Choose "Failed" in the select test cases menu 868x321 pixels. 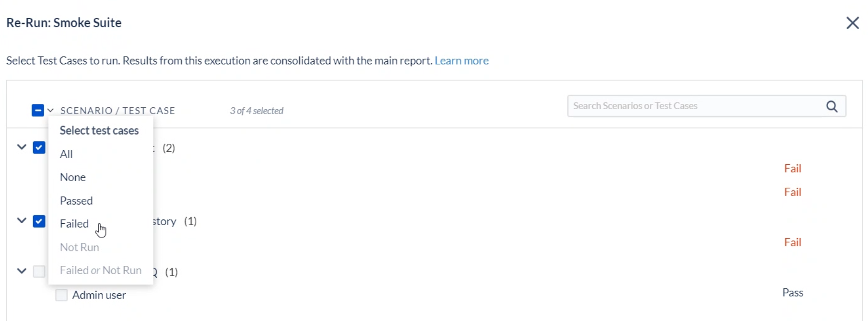click(x=74, y=223)
